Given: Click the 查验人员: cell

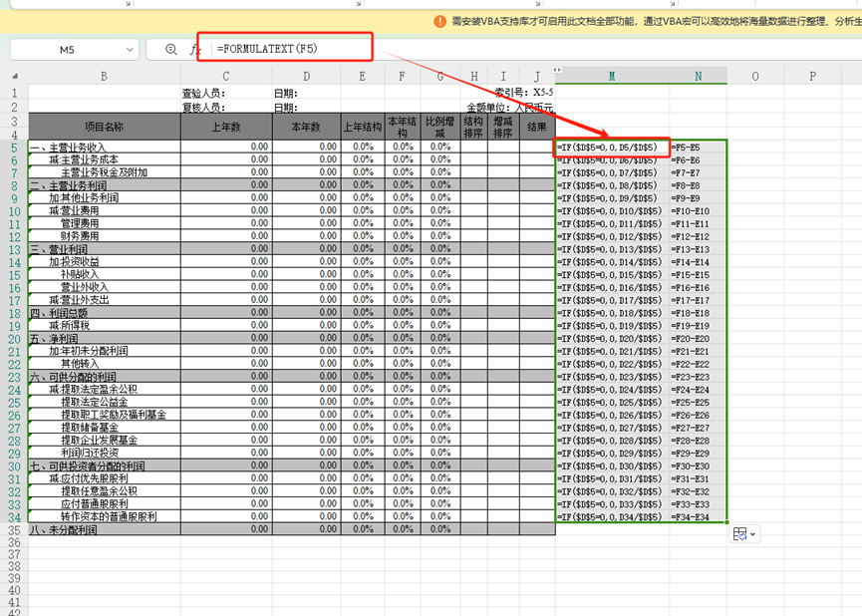Looking at the screenshot, I should [x=226, y=93].
